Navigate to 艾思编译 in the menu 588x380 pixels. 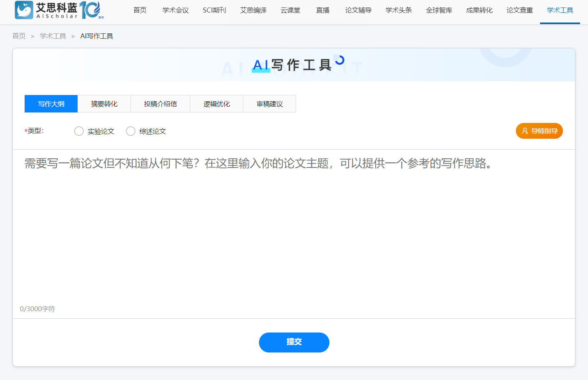(x=253, y=10)
